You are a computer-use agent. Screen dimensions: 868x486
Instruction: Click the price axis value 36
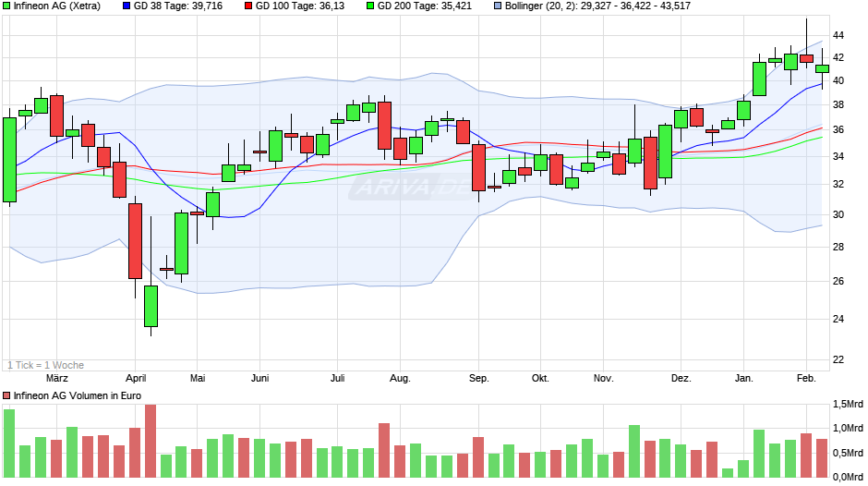[x=838, y=129]
